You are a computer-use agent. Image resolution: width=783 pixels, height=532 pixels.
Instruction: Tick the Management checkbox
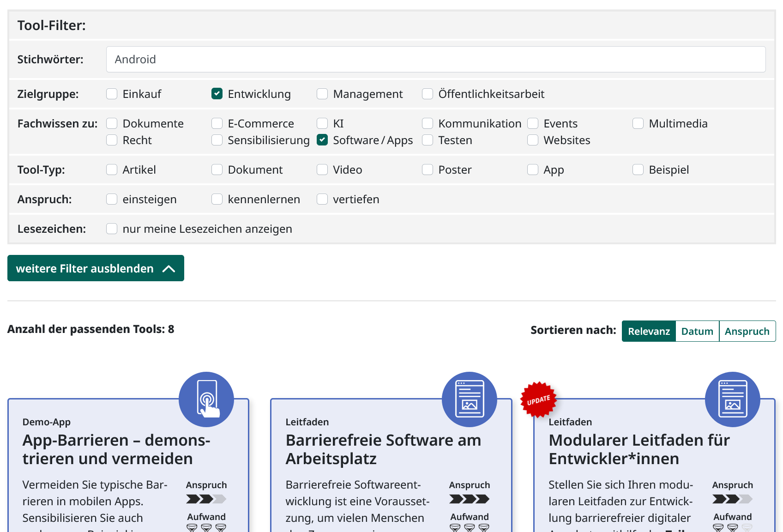click(x=322, y=94)
